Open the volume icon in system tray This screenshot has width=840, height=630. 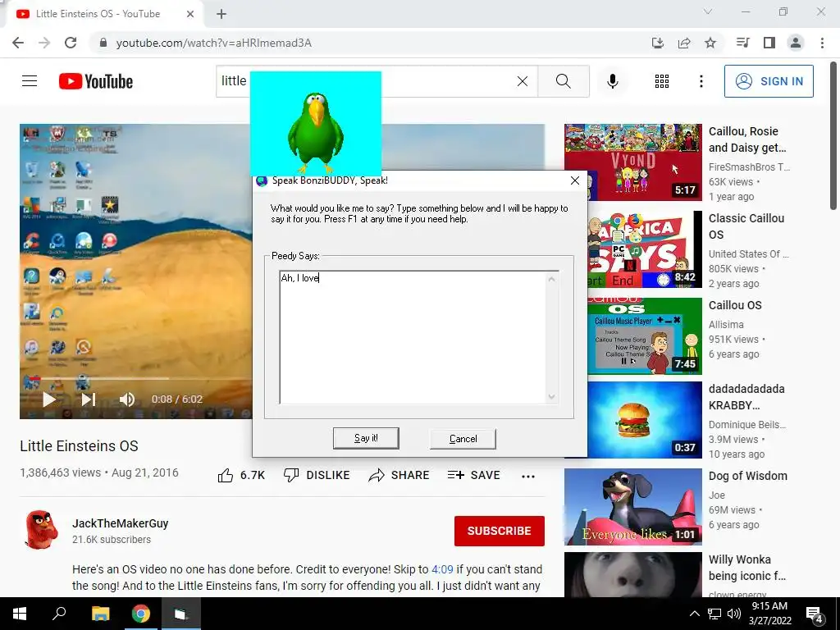734,614
